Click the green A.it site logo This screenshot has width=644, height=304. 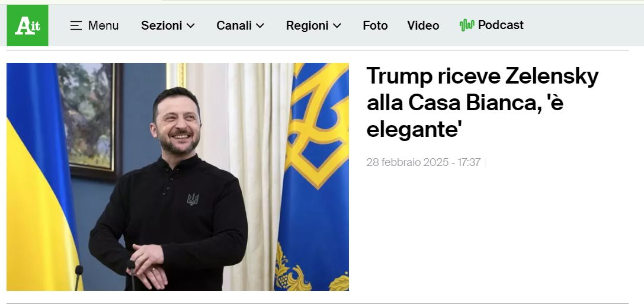point(27,25)
